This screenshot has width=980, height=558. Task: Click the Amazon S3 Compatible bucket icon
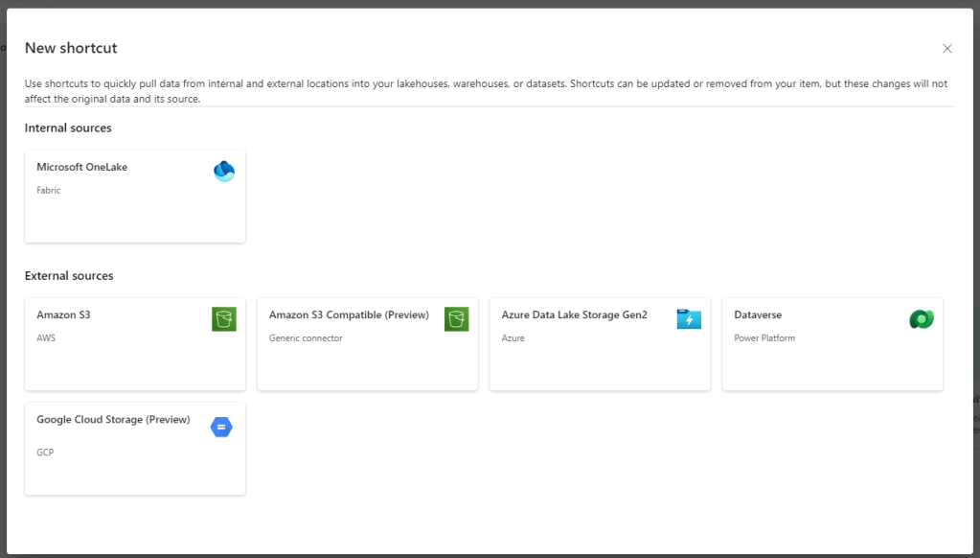456,319
